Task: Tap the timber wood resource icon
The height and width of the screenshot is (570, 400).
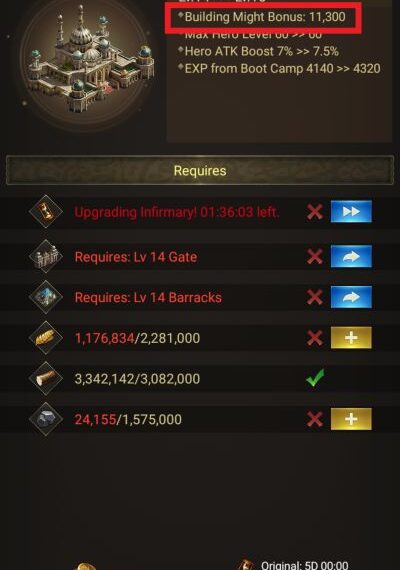Action: (45, 378)
